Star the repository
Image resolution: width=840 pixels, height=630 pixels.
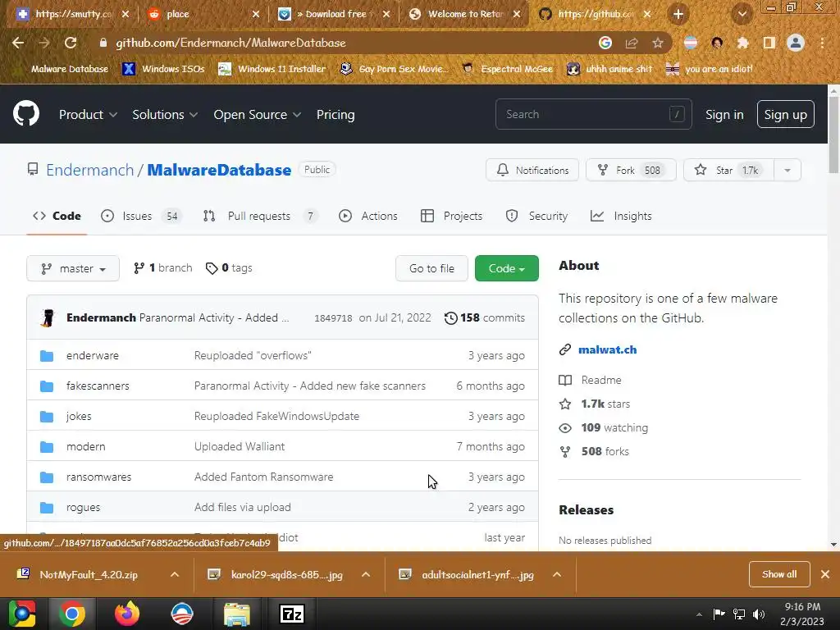(728, 171)
